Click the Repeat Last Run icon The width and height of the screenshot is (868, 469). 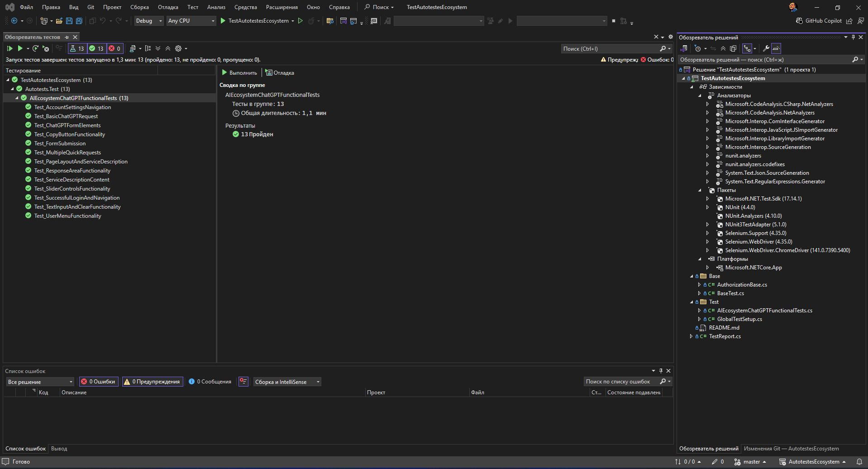35,48
